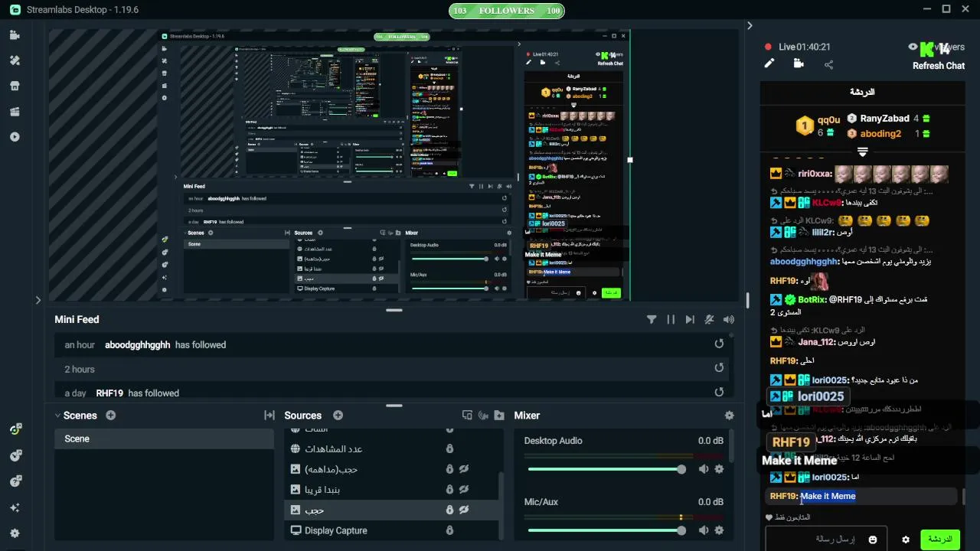Click the first green dashboard icon in the left sidebar
Image resolution: width=980 pixels, height=551 pixels.
coord(15,429)
